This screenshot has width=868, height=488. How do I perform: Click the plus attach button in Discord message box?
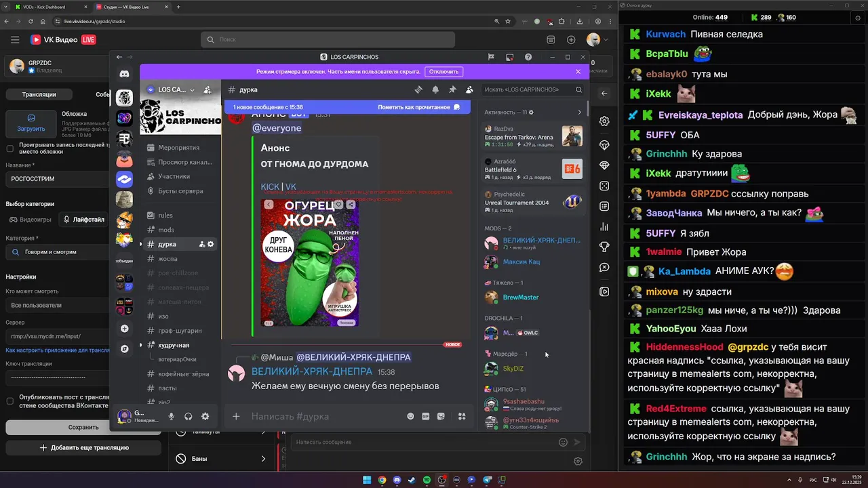click(236, 416)
